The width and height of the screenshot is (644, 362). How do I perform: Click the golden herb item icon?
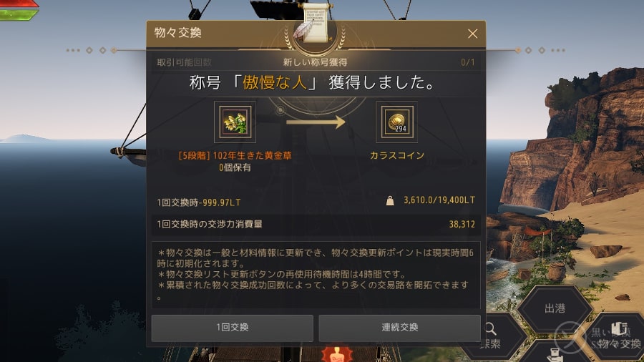(x=235, y=122)
